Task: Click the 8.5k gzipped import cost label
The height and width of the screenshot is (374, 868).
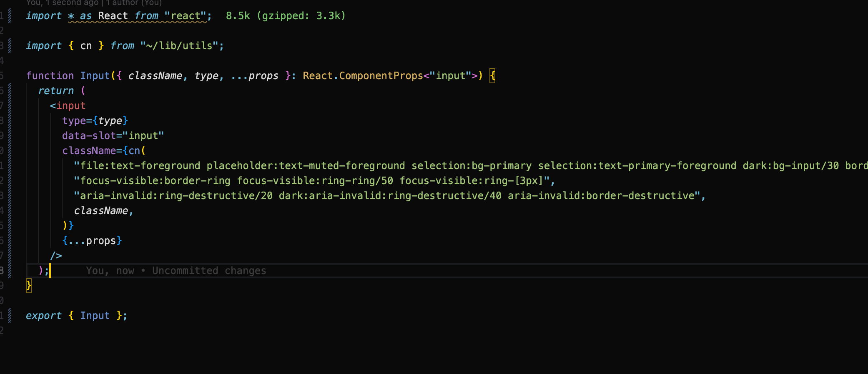Action: point(285,16)
